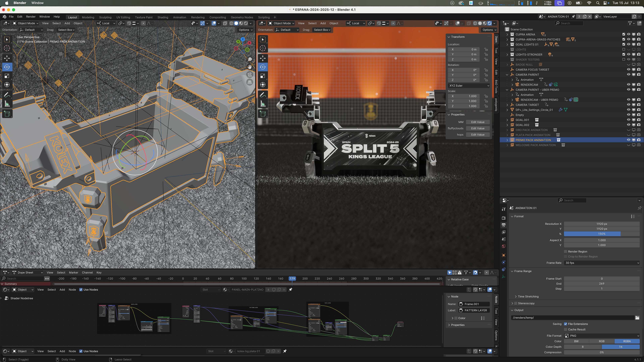Click the output folder browse icon
Image resolution: width=644 pixels, height=362 pixels.
pyautogui.click(x=637, y=318)
